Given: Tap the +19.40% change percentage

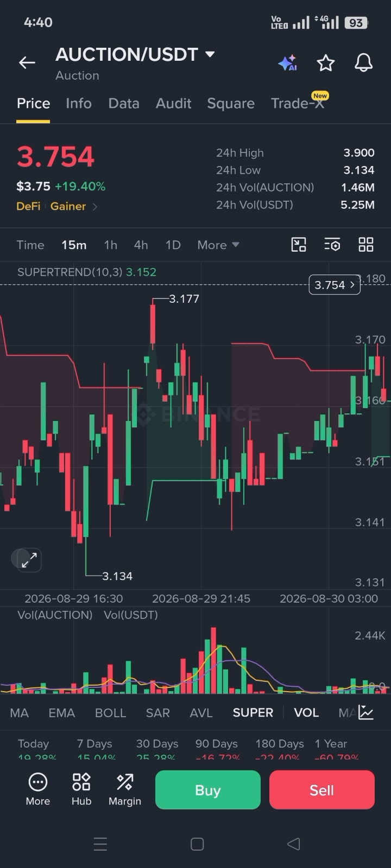Looking at the screenshot, I should click(x=80, y=186).
